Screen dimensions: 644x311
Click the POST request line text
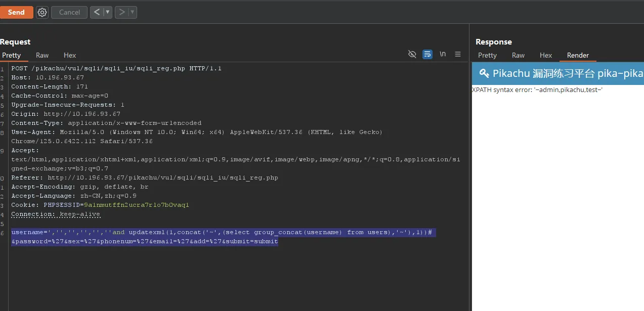116,68
